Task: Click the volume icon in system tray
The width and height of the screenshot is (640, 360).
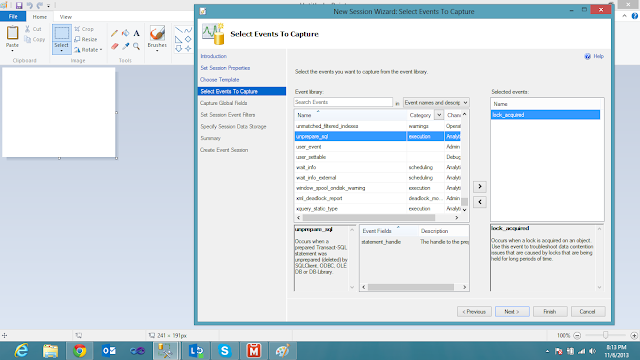Action: 592,351
